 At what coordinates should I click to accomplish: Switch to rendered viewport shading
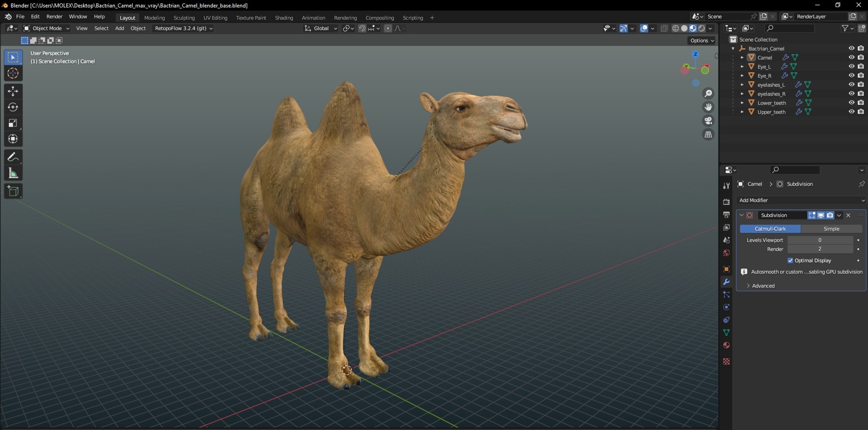(702, 28)
